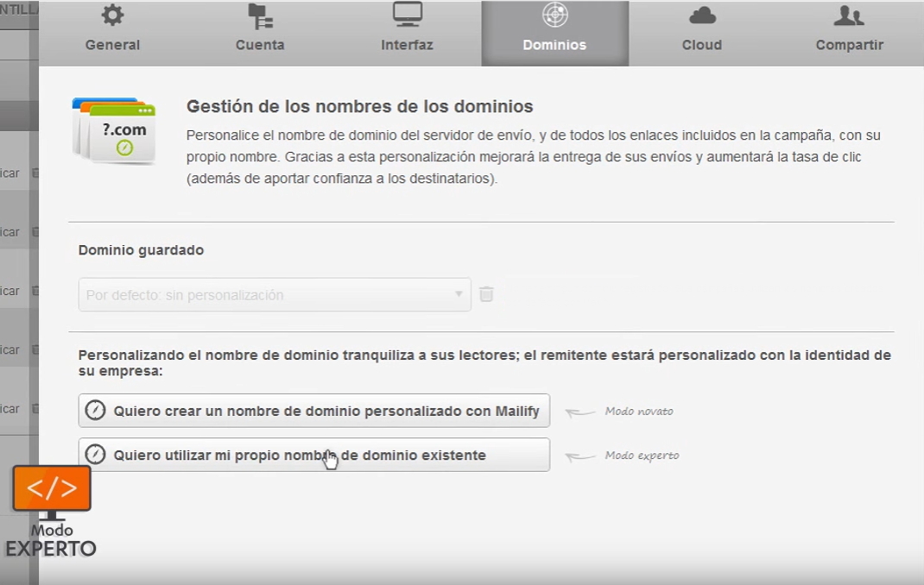
Task: Open the Cuenta tab
Action: tap(260, 33)
